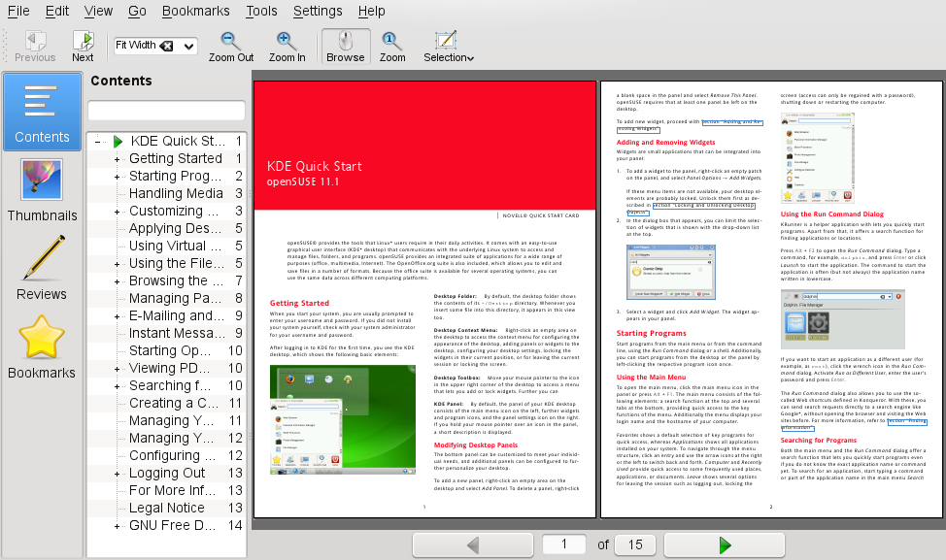The height and width of the screenshot is (560, 946).
Task: Show the Contents sidebar panel
Action: [x=42, y=112]
